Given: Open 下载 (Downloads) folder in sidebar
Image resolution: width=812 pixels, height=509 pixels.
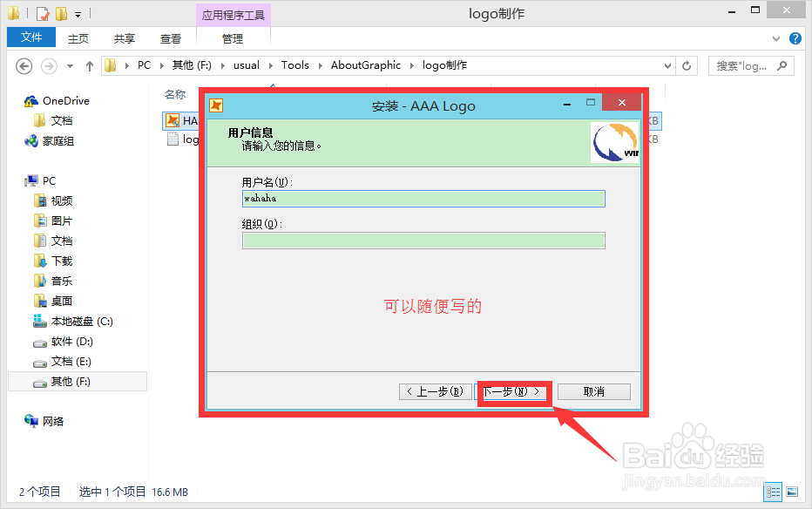Looking at the screenshot, I should point(54,261).
